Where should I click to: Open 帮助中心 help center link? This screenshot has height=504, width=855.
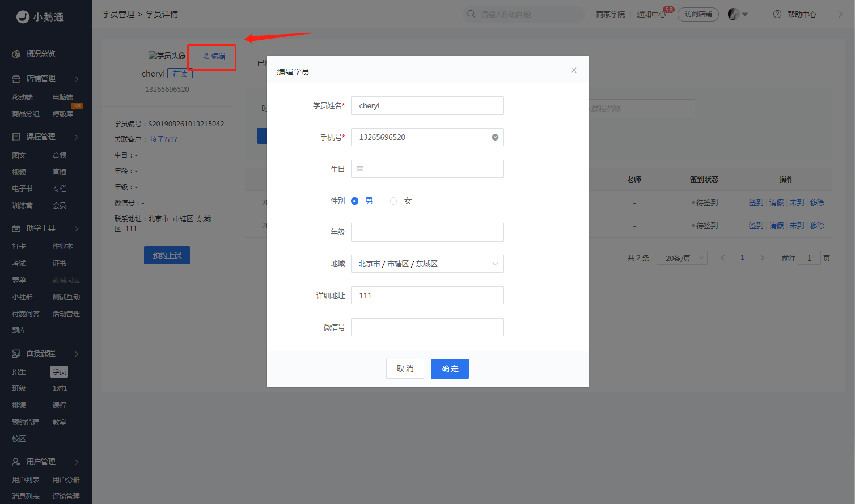coord(802,14)
